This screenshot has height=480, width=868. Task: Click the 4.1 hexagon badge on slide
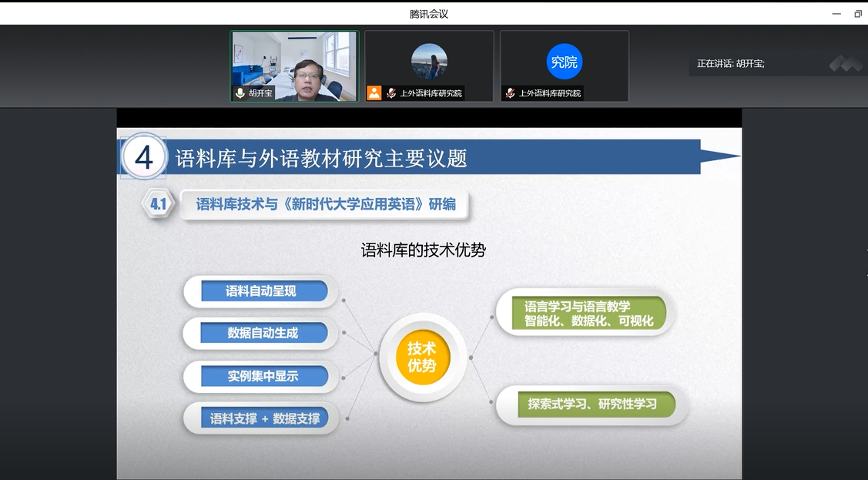(x=159, y=204)
